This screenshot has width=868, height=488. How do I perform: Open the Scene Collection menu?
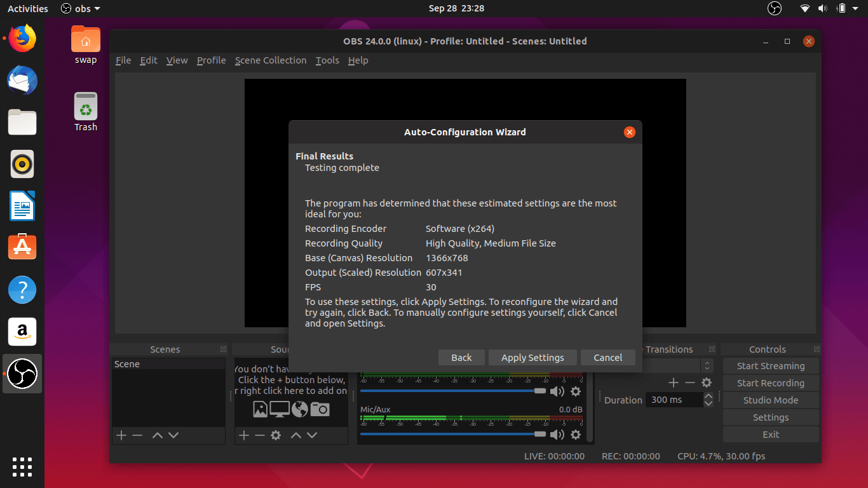click(271, 60)
